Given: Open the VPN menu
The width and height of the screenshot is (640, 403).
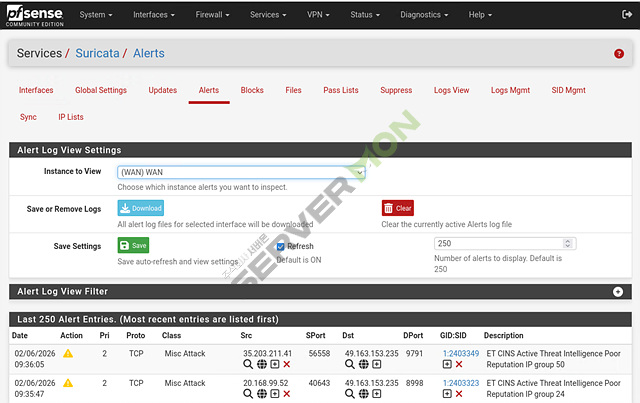Looking at the screenshot, I should click(318, 15).
